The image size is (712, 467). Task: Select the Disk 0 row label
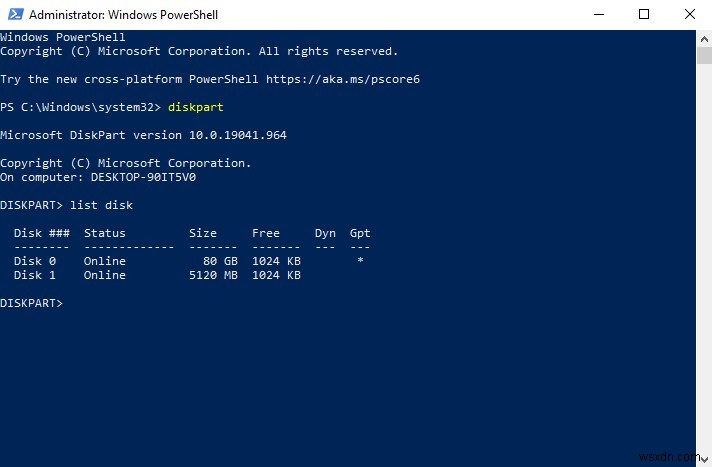pos(35,261)
